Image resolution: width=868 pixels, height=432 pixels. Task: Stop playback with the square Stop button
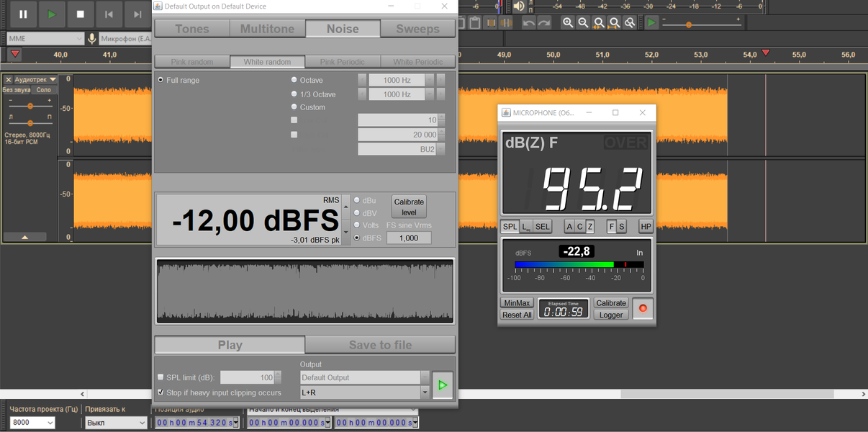point(80,14)
